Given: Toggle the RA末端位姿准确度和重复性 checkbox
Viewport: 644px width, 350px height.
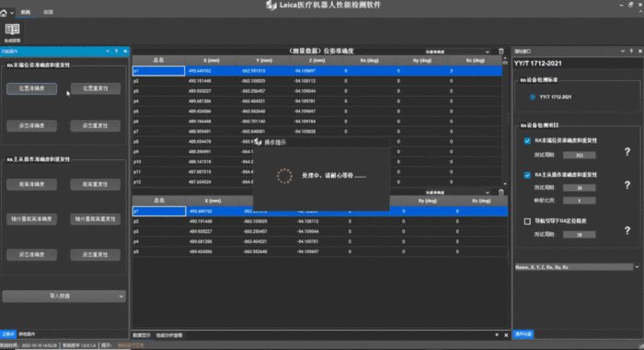Looking at the screenshot, I should click(527, 141).
